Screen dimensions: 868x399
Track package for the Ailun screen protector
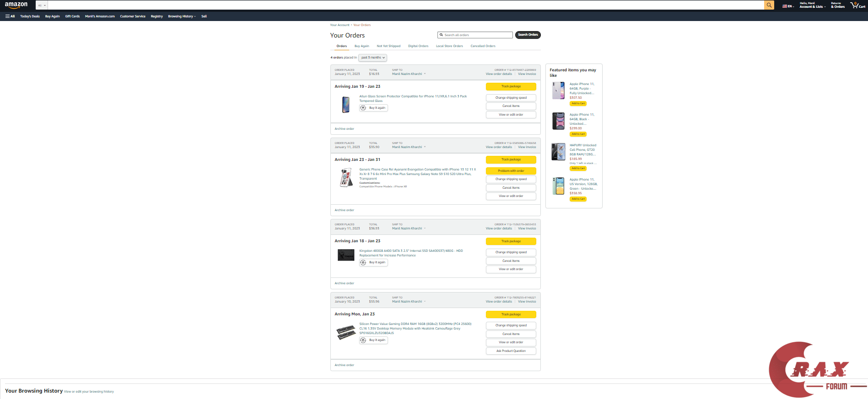point(511,86)
